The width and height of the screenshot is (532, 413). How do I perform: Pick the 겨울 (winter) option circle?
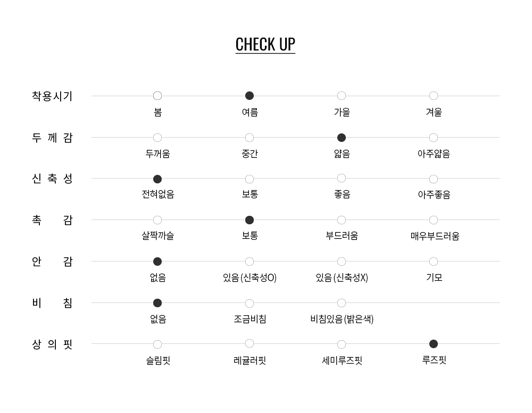point(434,96)
